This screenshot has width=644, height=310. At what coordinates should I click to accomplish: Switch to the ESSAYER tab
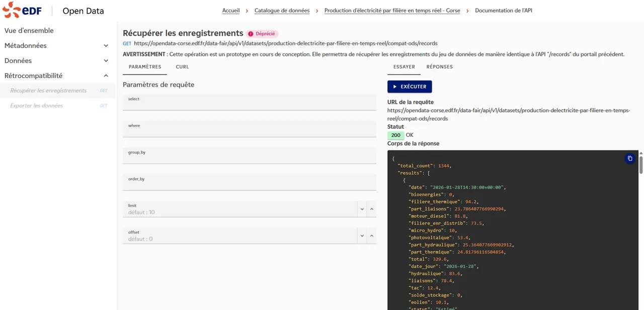point(404,67)
